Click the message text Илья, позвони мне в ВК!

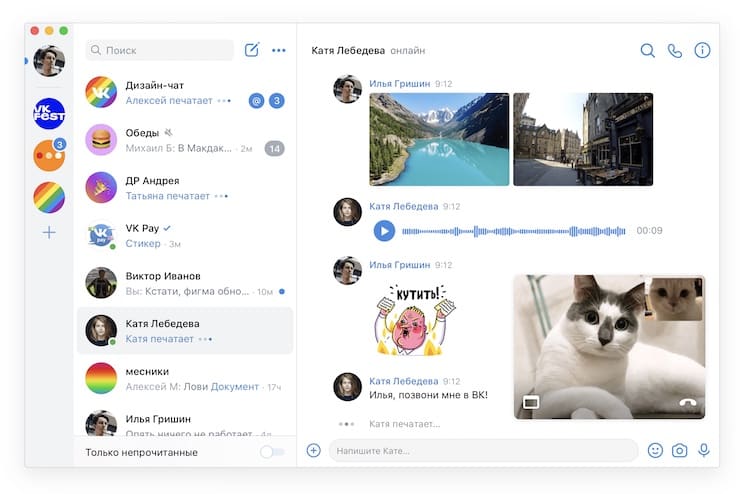click(x=428, y=395)
